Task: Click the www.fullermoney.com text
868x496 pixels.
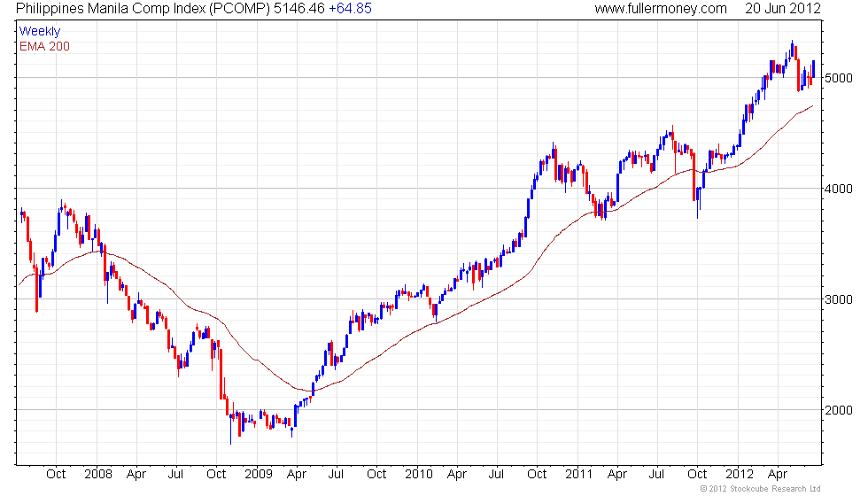Action: (x=661, y=9)
